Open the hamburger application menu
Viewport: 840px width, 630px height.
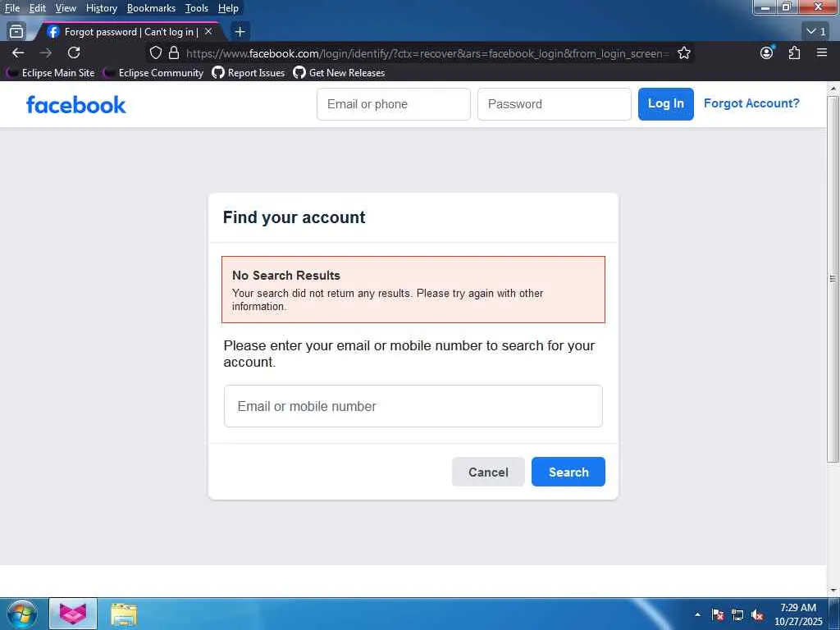[x=822, y=52]
